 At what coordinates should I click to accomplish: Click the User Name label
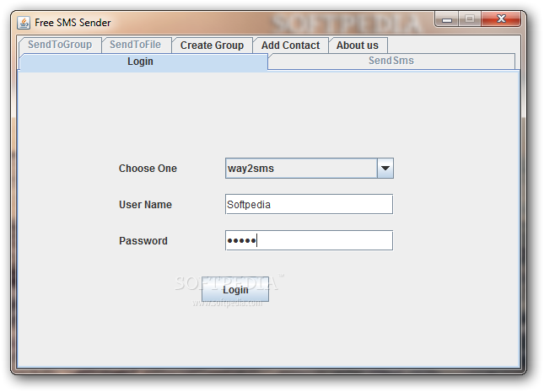pyautogui.click(x=145, y=205)
